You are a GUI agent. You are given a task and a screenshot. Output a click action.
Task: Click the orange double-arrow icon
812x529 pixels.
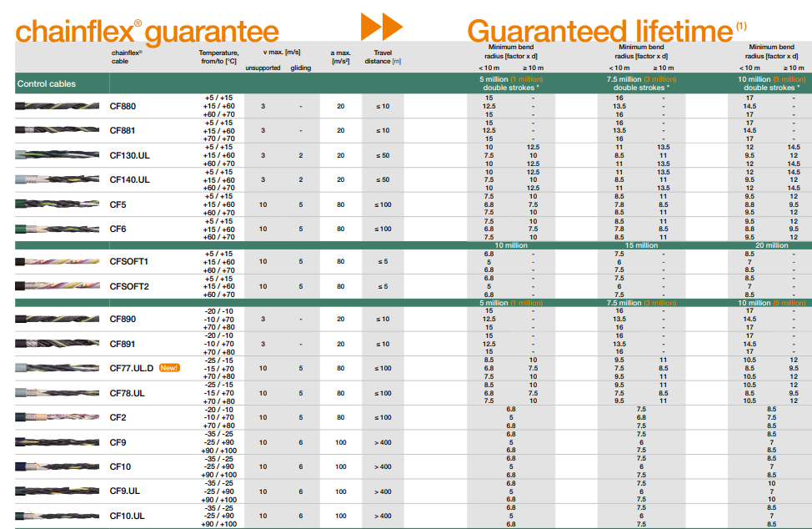(382, 27)
